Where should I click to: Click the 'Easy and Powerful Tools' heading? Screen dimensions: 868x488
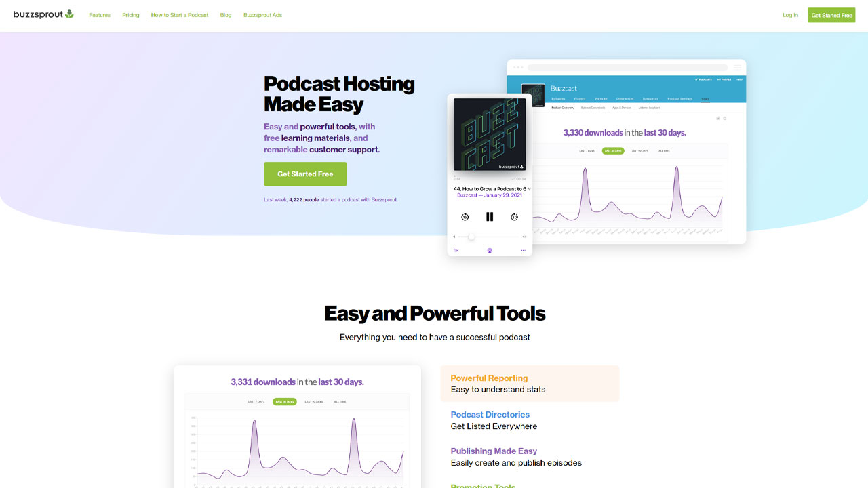click(x=435, y=313)
